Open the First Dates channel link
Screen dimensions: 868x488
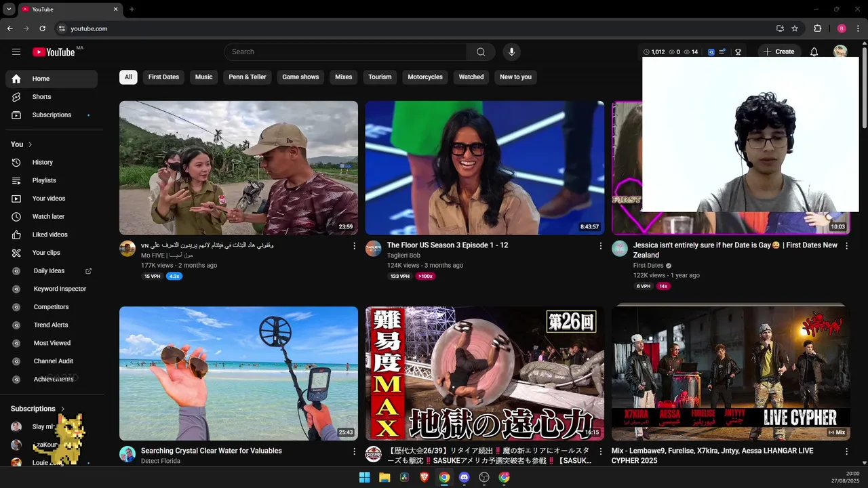coord(648,266)
